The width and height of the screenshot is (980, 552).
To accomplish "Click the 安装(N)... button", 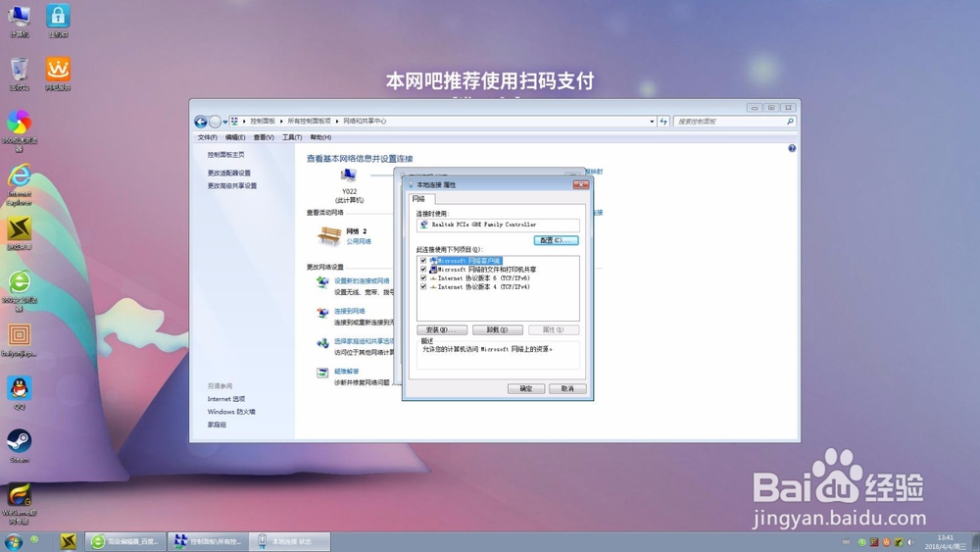I will [441, 330].
